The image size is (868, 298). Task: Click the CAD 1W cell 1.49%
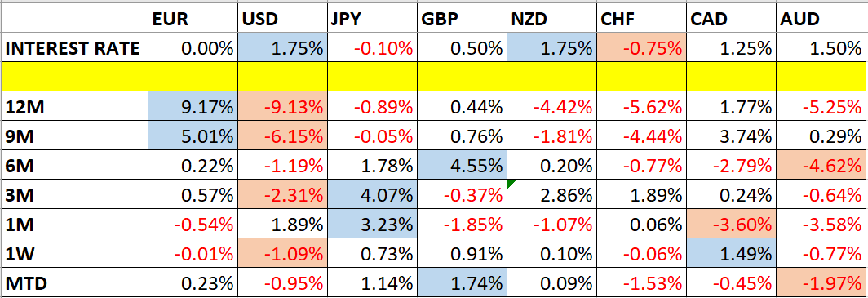tap(731, 254)
